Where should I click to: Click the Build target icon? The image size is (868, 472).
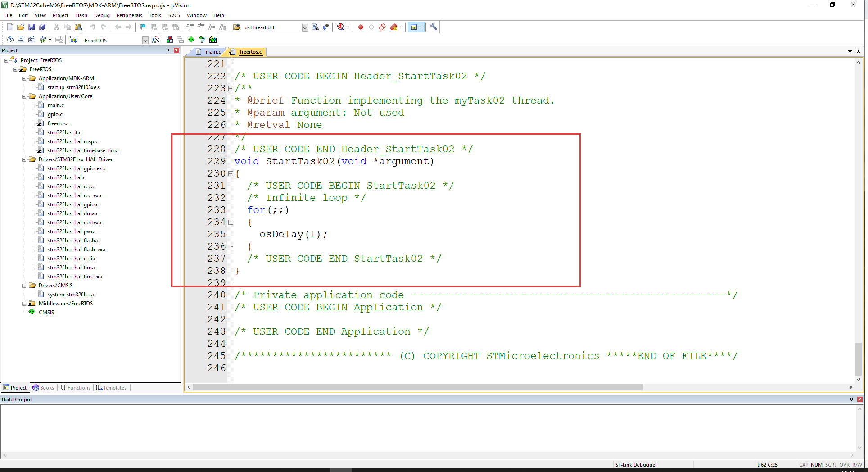[21, 40]
